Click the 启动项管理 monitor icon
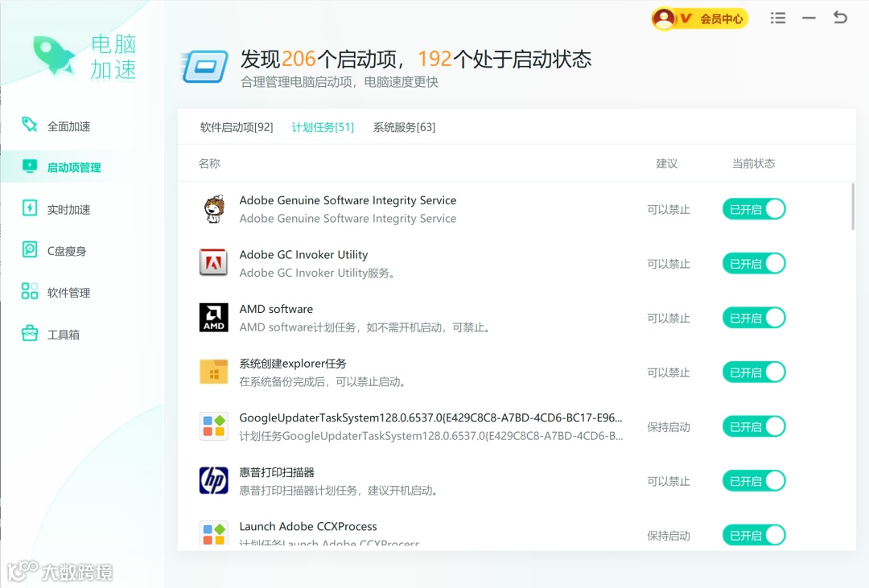Image resolution: width=869 pixels, height=588 pixels. click(30, 167)
